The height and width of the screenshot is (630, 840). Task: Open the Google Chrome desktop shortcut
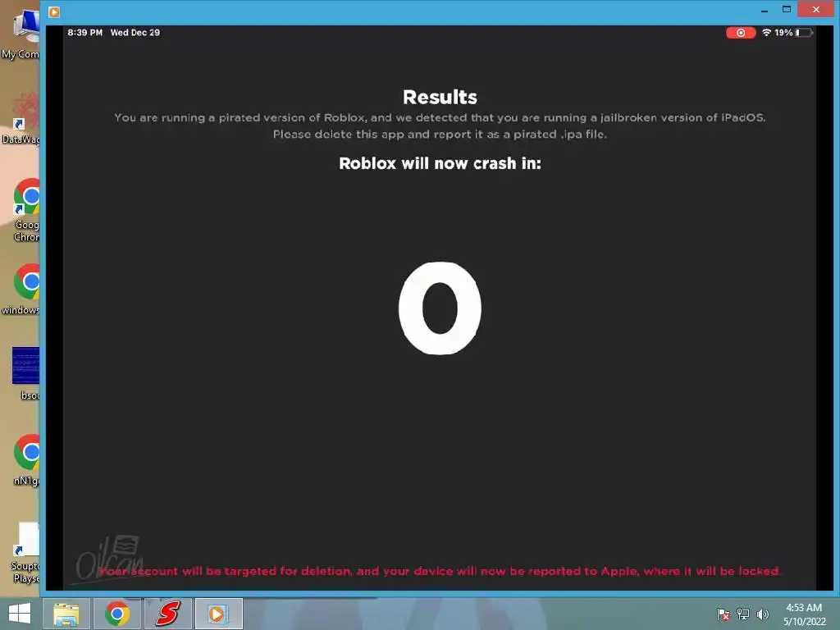(27, 210)
